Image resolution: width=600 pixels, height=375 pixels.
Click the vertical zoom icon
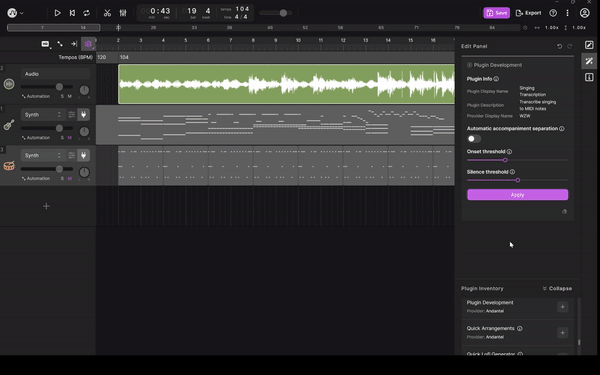click(x=566, y=28)
